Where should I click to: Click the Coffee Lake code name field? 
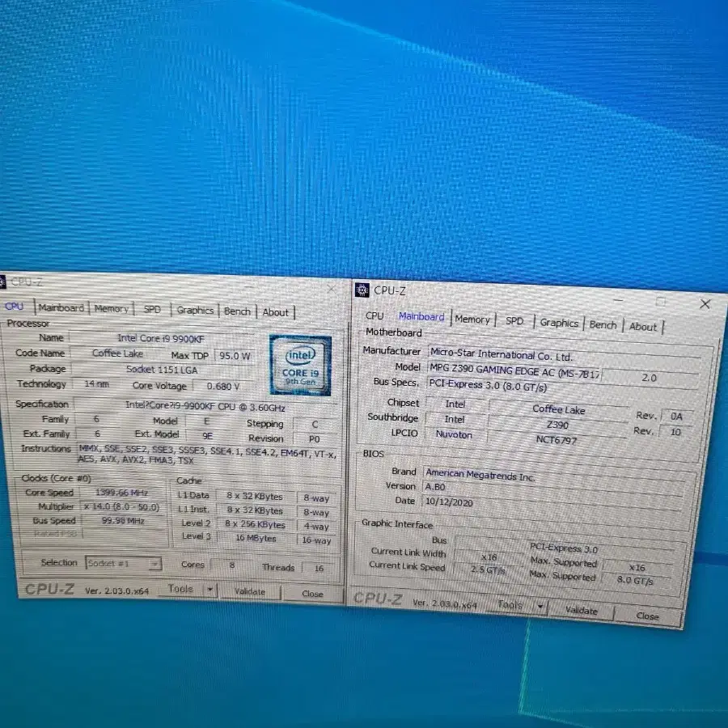click(117, 353)
